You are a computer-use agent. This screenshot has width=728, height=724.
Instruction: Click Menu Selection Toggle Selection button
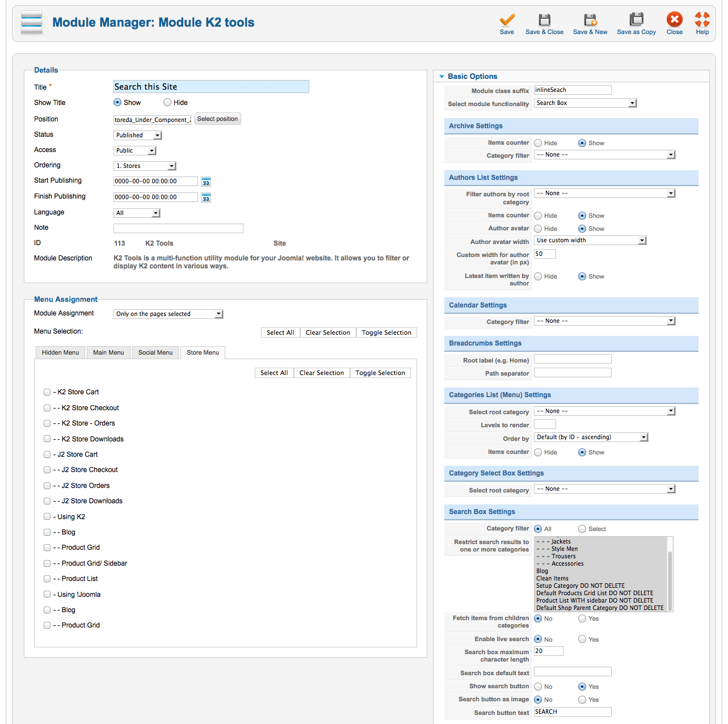pos(386,332)
